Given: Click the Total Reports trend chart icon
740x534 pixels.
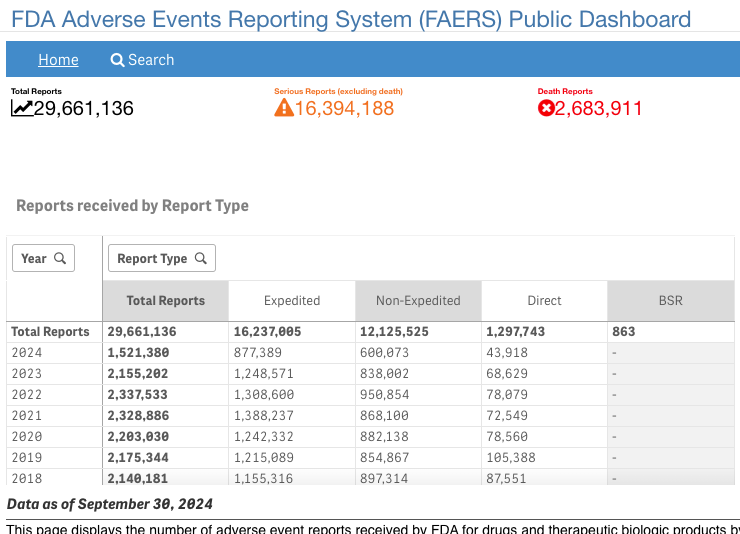Looking at the screenshot, I should point(22,108).
